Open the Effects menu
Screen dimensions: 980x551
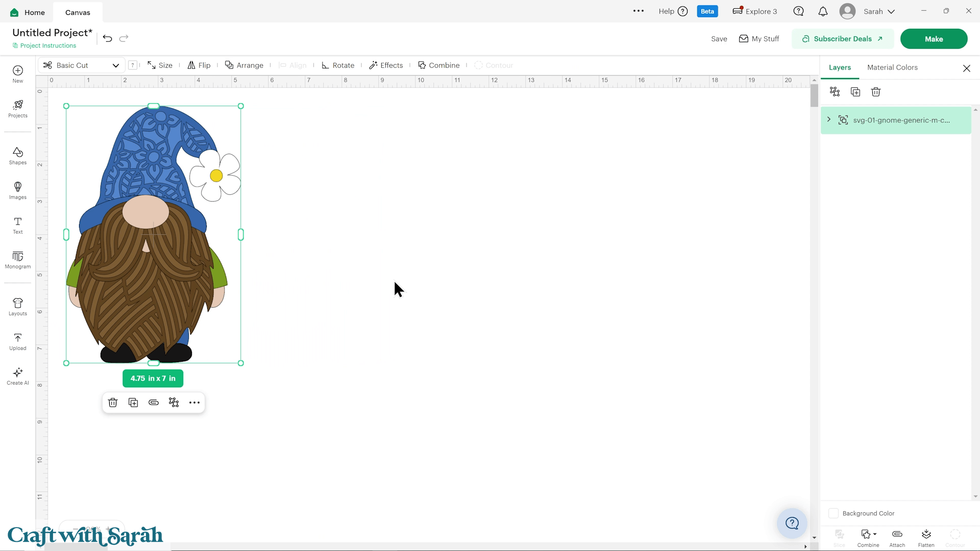point(386,65)
